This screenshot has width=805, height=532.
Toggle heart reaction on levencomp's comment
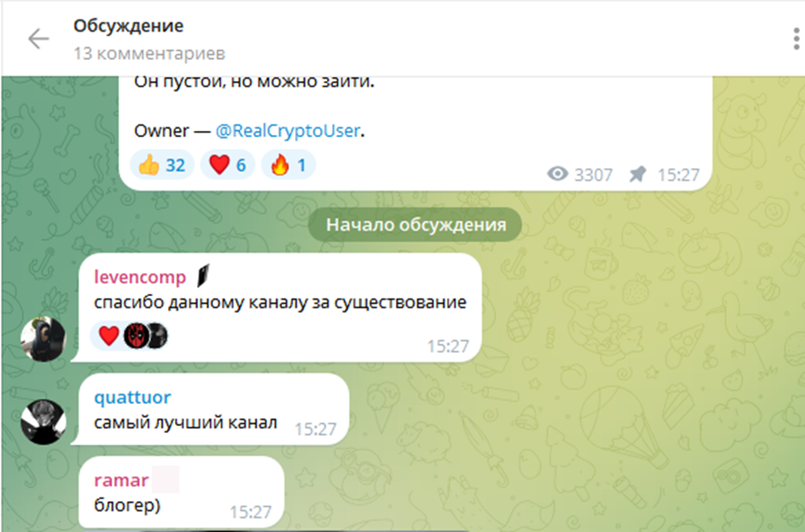109,336
